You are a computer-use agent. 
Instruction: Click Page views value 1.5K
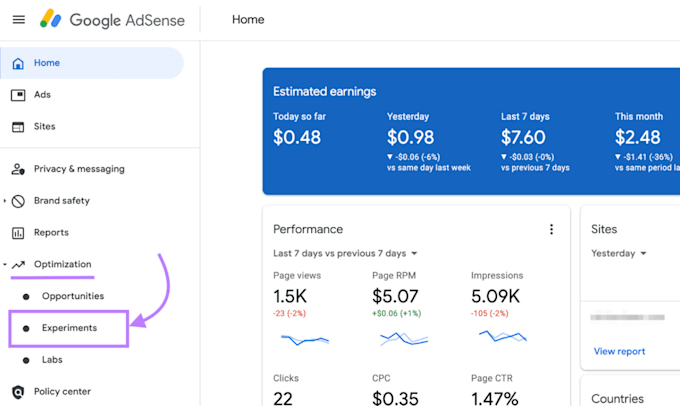[x=290, y=297]
